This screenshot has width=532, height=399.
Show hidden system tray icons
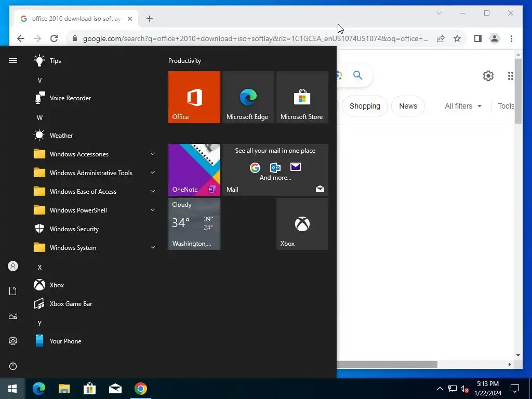440,389
